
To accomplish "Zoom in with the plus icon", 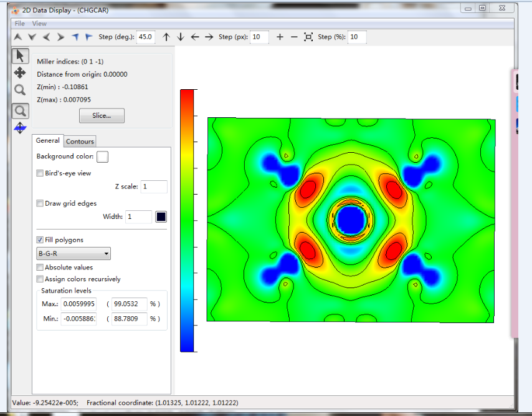I will [x=280, y=37].
